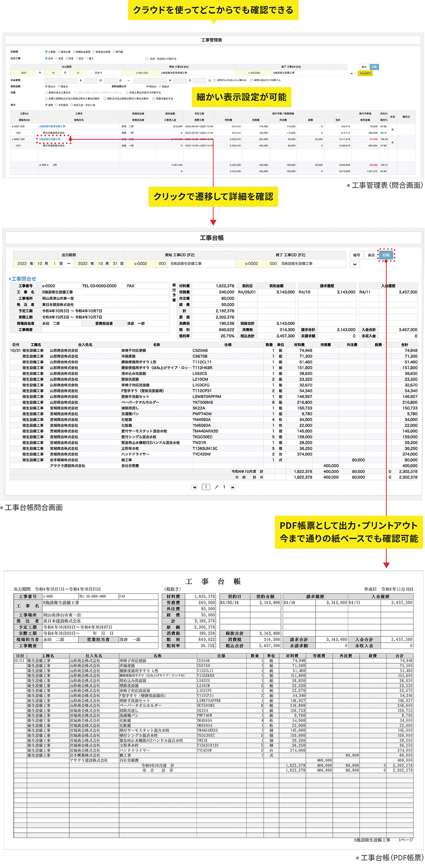Collapse the 工事管理表 filter panel chevron
This screenshot has width=425, height=868.
click(x=351, y=73)
